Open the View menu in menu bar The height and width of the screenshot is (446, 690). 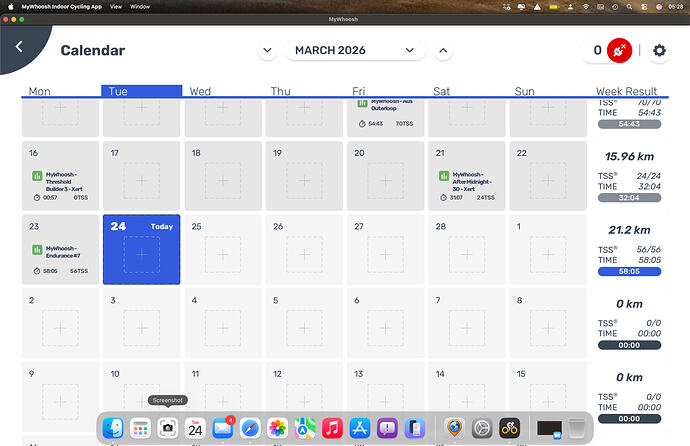point(117,6)
